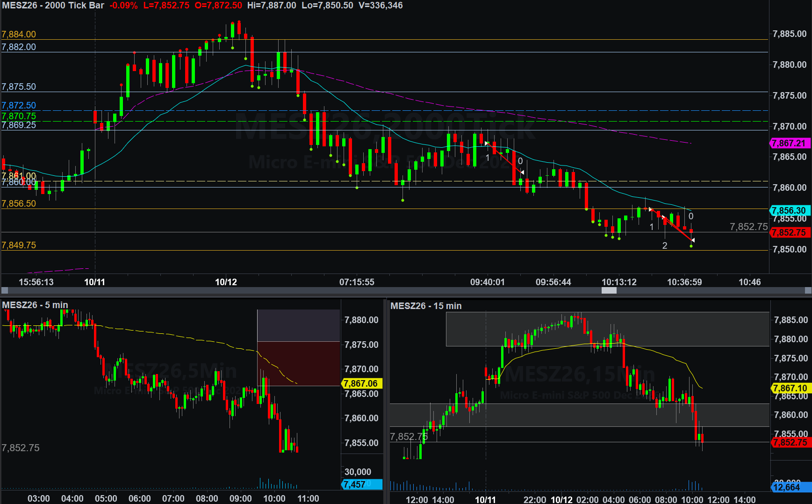
Task: Click the left scroll arrow of the tick chart scrollbar
Action: [x=5, y=290]
